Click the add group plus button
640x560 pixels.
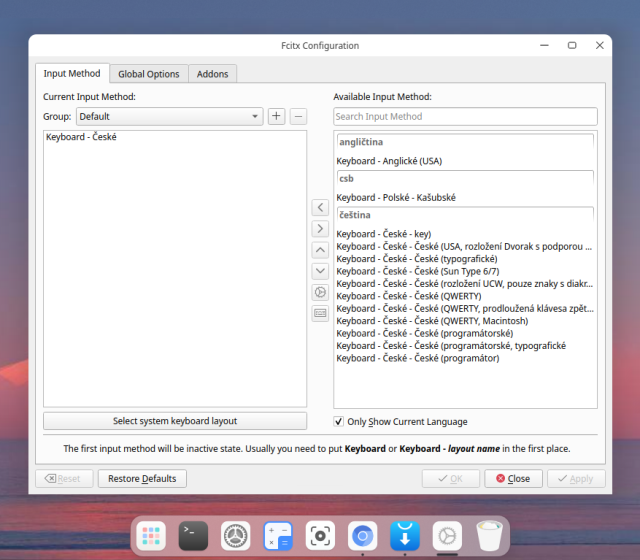tap(276, 117)
